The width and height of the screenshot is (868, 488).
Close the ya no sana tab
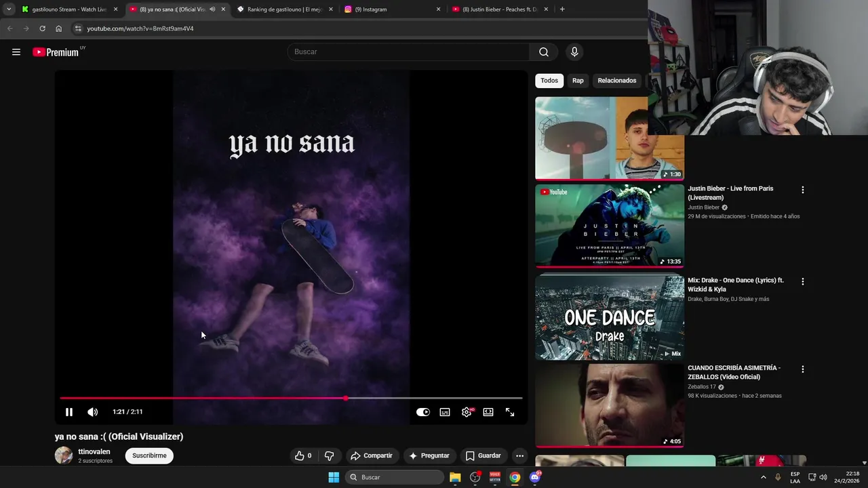click(223, 9)
